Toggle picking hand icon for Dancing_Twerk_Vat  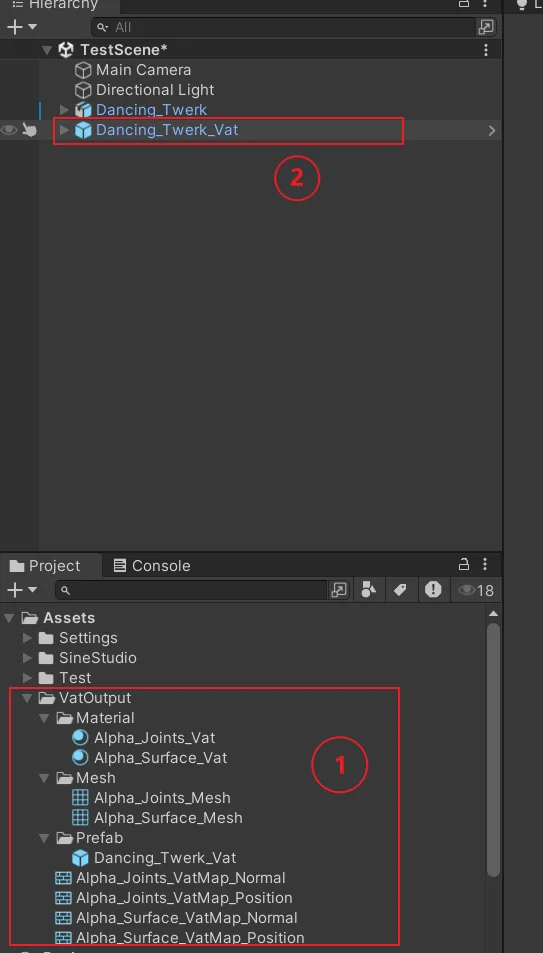(x=29, y=130)
